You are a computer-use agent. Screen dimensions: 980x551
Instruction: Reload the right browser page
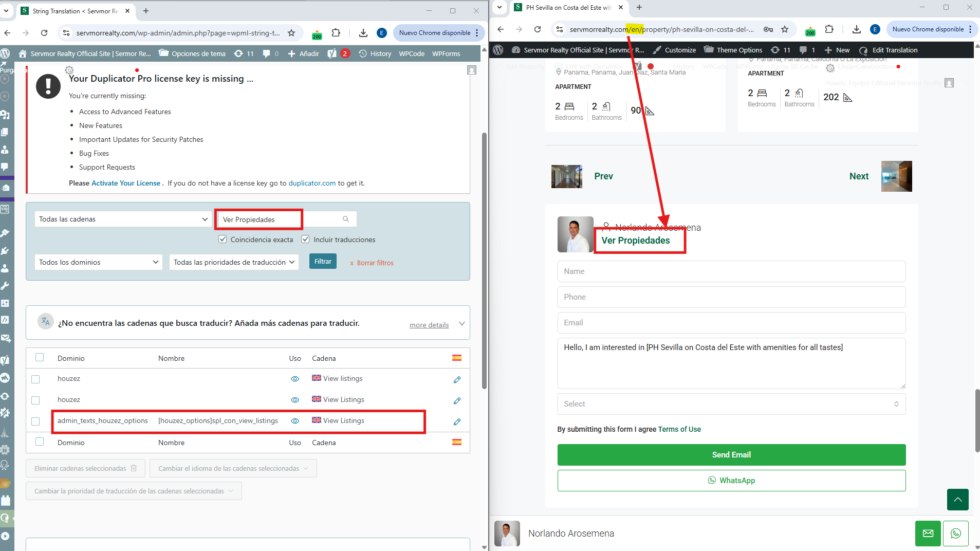click(x=538, y=29)
